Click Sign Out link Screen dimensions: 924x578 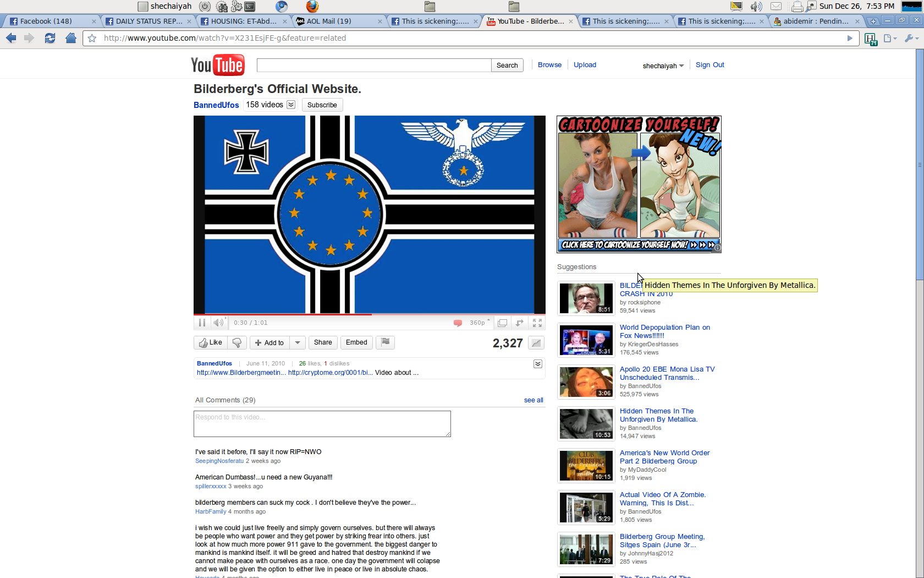[710, 64]
